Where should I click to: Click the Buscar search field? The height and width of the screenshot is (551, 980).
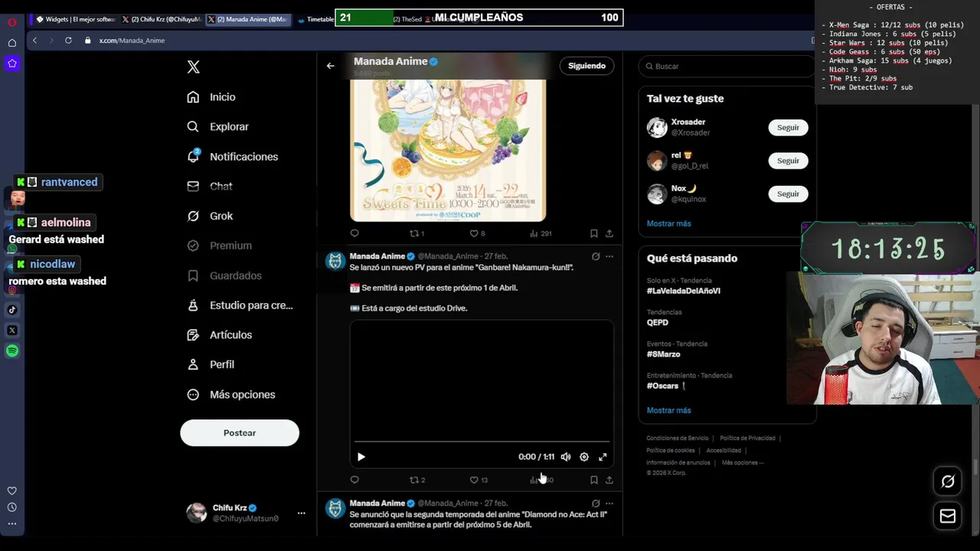click(726, 67)
